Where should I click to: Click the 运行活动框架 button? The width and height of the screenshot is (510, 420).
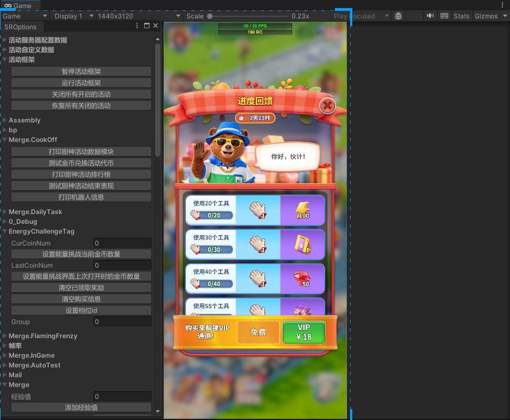coord(81,82)
